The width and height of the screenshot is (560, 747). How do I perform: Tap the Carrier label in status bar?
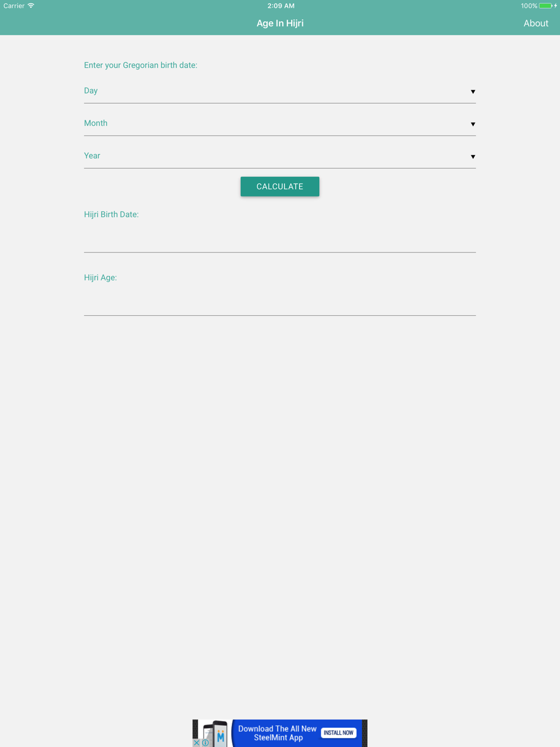pos(14,6)
